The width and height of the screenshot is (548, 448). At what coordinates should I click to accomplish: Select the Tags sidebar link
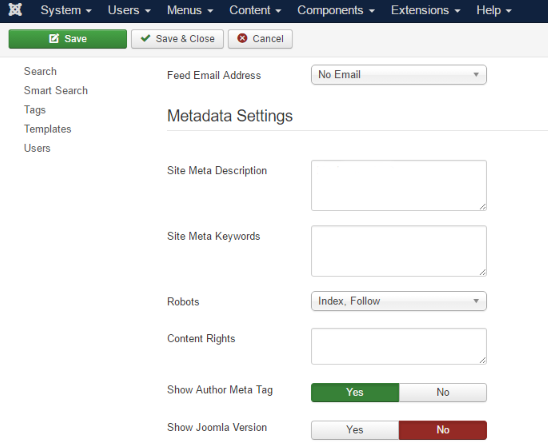point(35,110)
